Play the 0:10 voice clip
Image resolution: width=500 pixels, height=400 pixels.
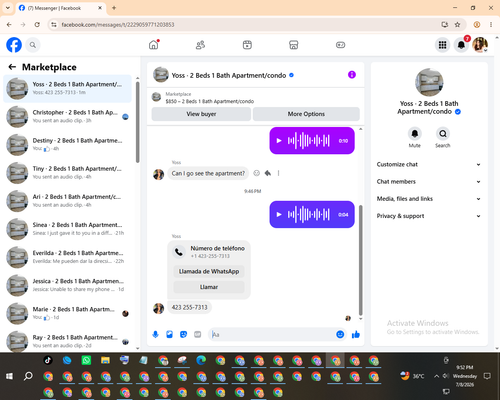(x=279, y=141)
